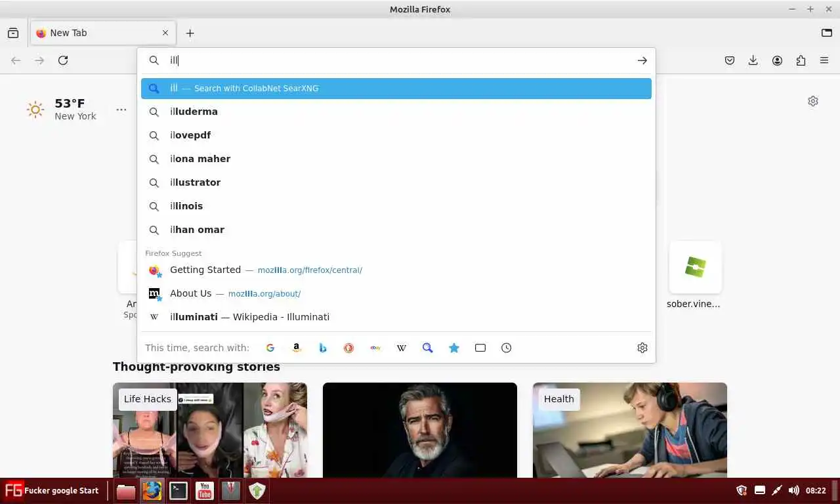Open the 53°F New York weather widget
840x504 pixels.
pyautogui.click(x=62, y=109)
